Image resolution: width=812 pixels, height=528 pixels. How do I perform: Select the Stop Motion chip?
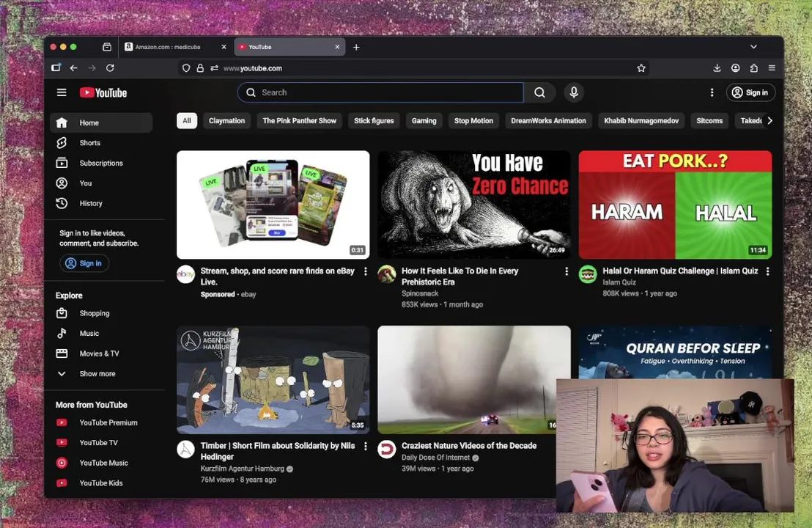[x=473, y=121]
